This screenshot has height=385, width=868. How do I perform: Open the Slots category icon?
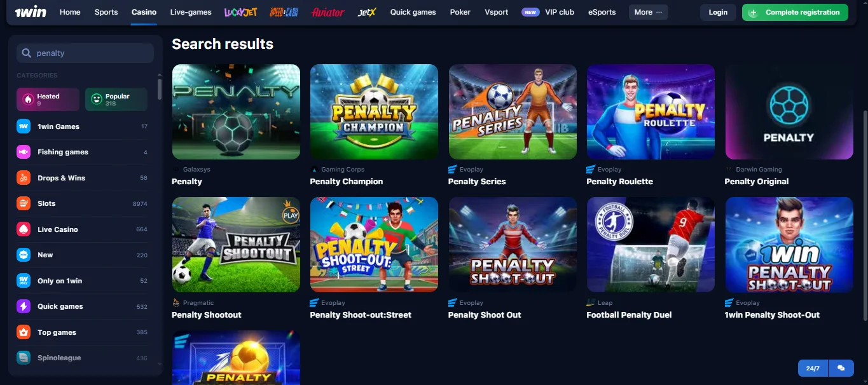[24, 203]
